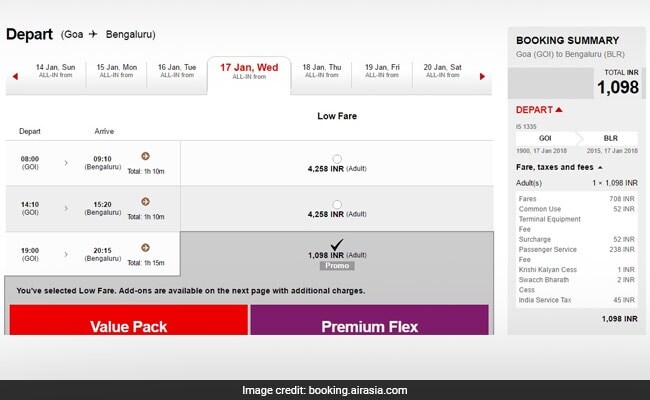Select the 14 Jan, Sun date tab
Viewport: 650px width, 400px height.
54,71
